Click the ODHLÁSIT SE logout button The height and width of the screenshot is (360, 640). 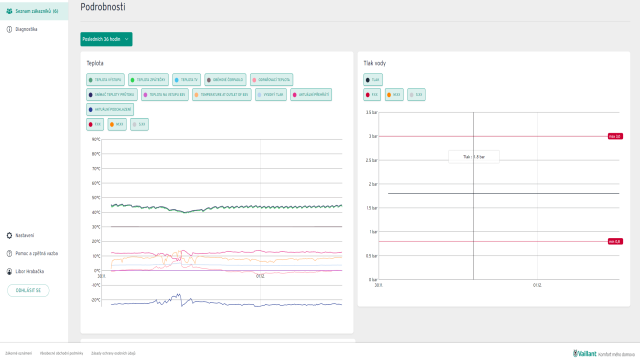point(28,290)
